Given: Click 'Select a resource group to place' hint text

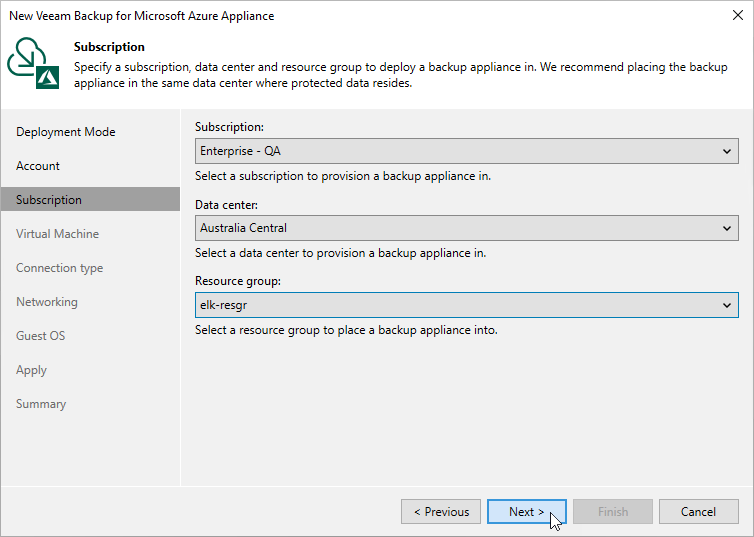Looking at the screenshot, I should 346,330.
